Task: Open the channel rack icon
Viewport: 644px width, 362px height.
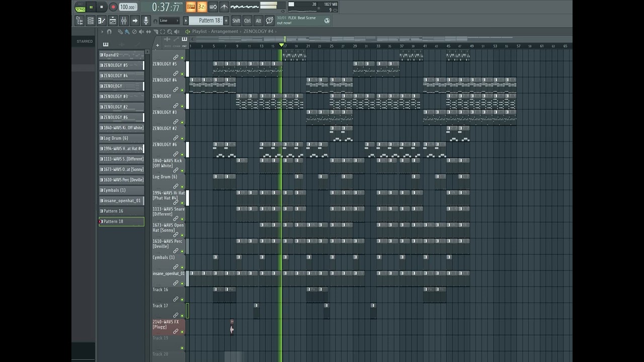Action: (x=91, y=21)
